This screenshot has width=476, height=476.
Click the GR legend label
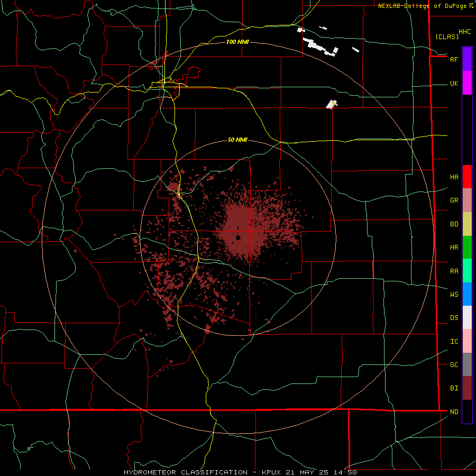[x=454, y=200]
